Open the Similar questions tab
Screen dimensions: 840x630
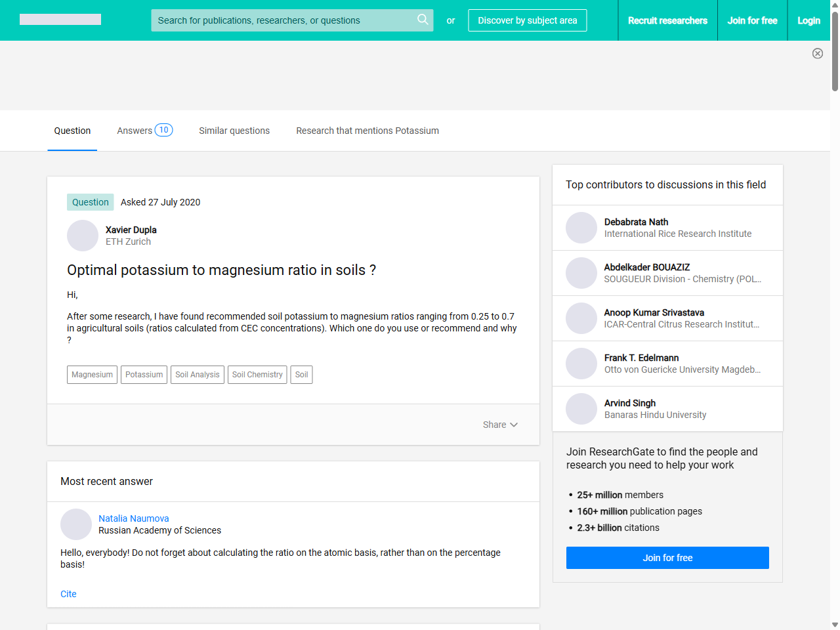tap(234, 131)
